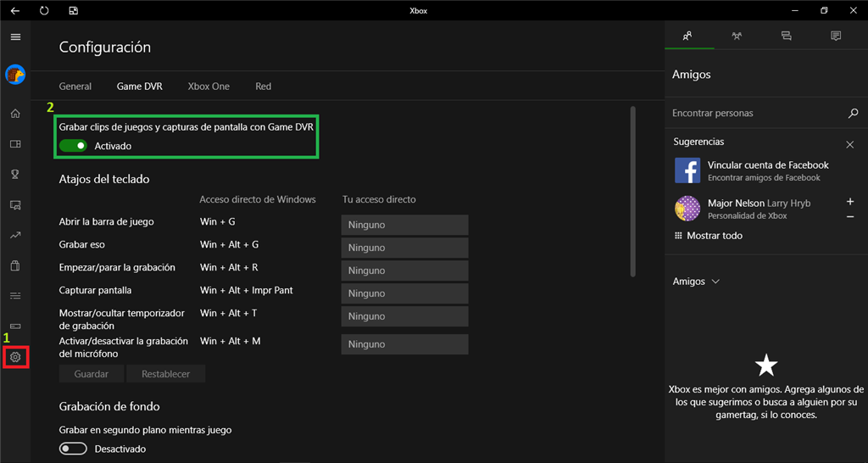Click the 'Win + G' shortcut text
868x463 pixels.
pos(218,221)
